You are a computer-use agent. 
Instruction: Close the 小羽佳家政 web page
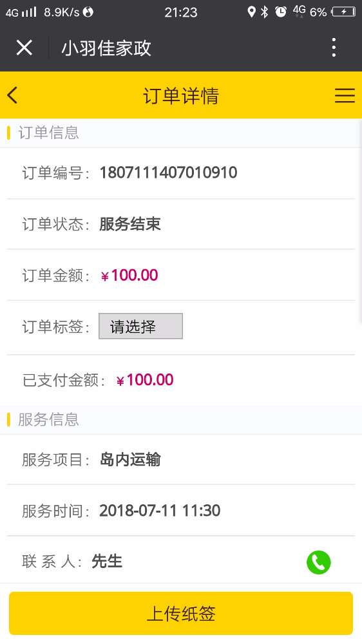tap(24, 48)
